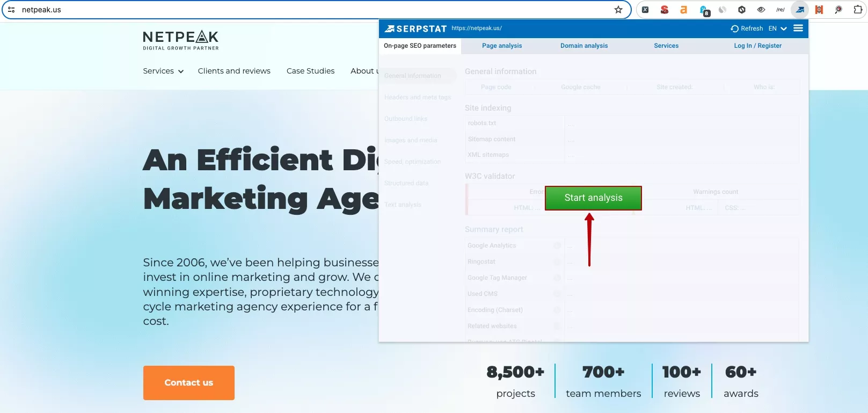Select Structured data section

click(406, 183)
